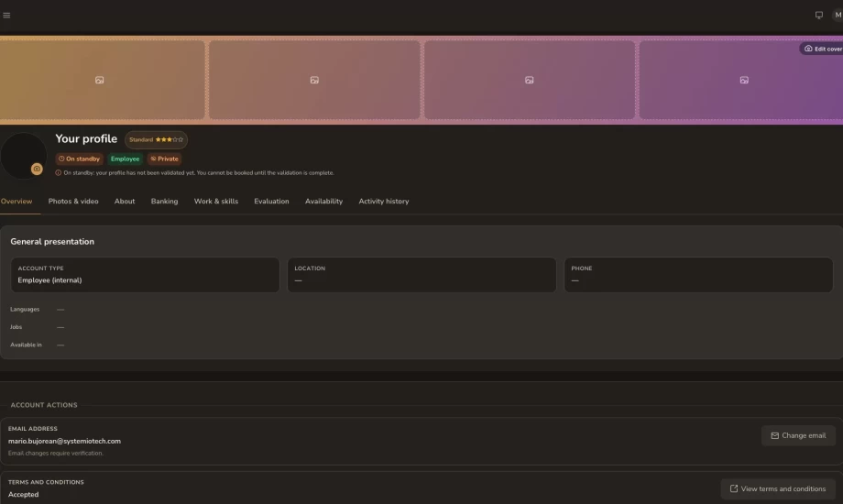Open the Evaluation tab

pyautogui.click(x=271, y=202)
